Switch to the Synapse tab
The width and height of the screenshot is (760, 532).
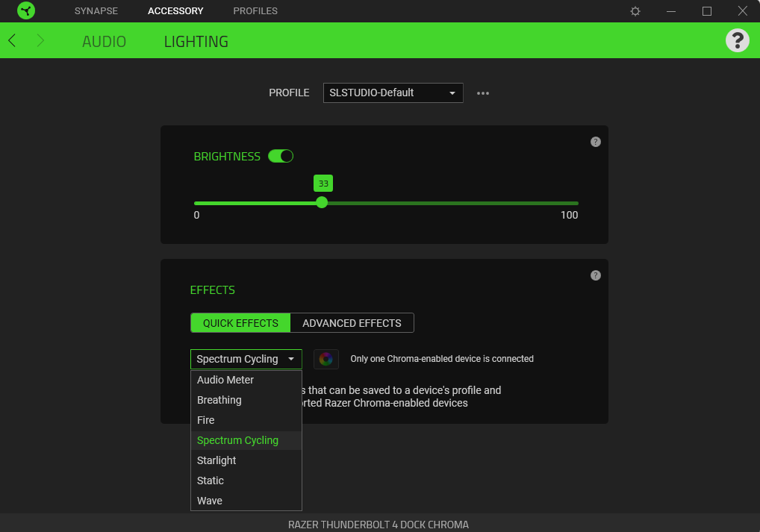[x=96, y=10]
